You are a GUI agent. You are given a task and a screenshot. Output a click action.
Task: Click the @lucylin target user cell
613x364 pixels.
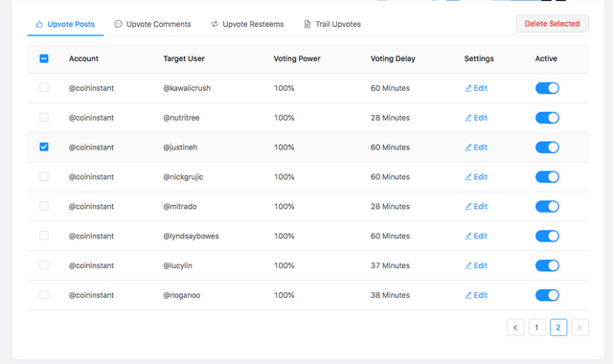tap(178, 265)
